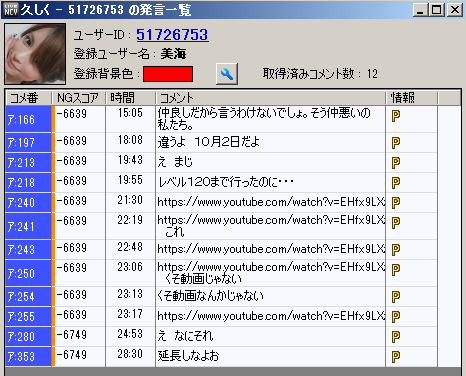The image size is (466, 376).
Task: Click the YouTube URL comment at 23:17
Action: click(x=270, y=317)
